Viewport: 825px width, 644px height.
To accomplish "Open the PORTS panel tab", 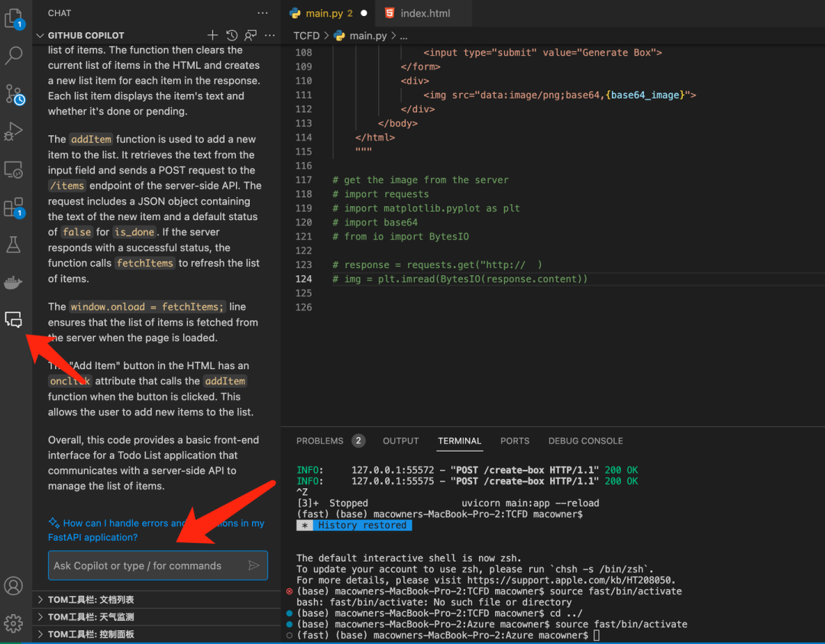I will (x=515, y=441).
